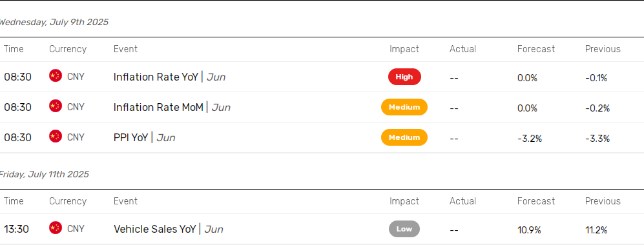Open the Inflation Rate YoY event
This screenshot has width=644, height=245.
coord(169,77)
